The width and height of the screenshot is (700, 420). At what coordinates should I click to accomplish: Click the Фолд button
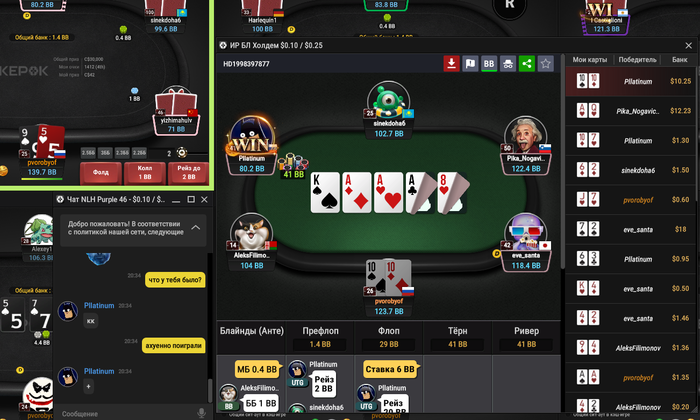(x=100, y=173)
